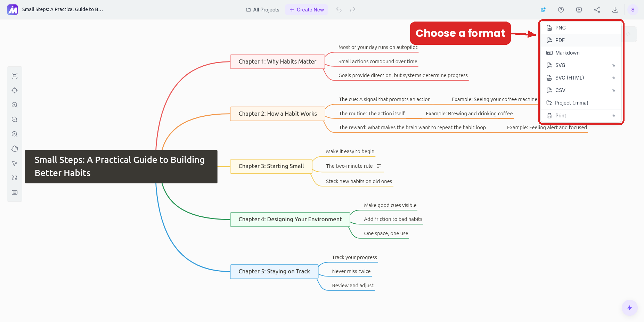The height and width of the screenshot is (322, 644).
Task: Click the reset zoom magnifier icon
Action: [15, 134]
